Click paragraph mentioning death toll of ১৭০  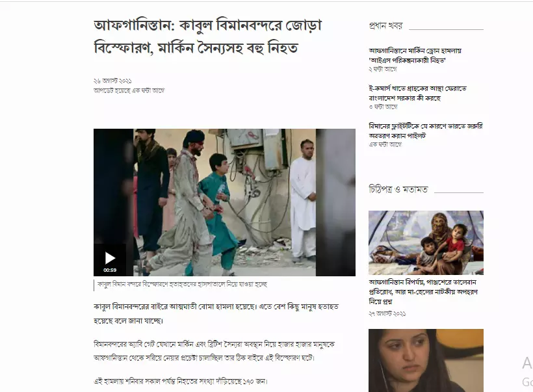tap(181, 382)
